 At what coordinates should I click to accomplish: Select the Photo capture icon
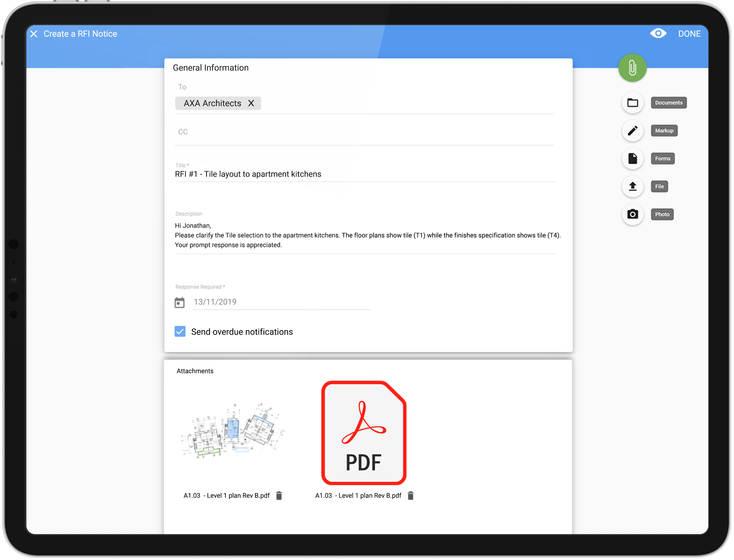coord(633,214)
